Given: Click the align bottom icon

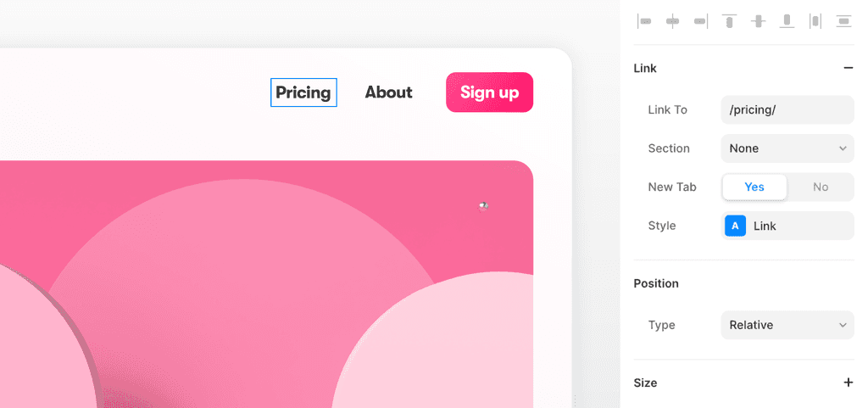Looking at the screenshot, I should point(787,21).
